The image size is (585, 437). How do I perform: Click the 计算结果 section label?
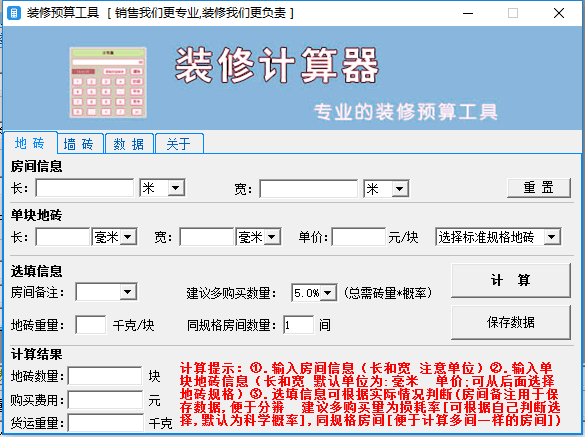37,354
